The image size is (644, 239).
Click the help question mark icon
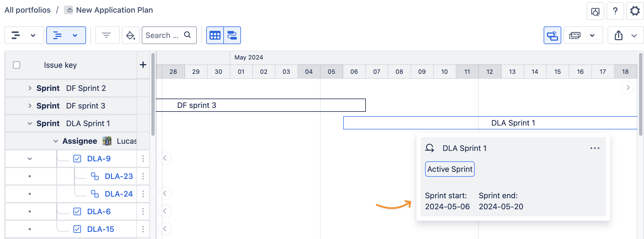click(615, 11)
